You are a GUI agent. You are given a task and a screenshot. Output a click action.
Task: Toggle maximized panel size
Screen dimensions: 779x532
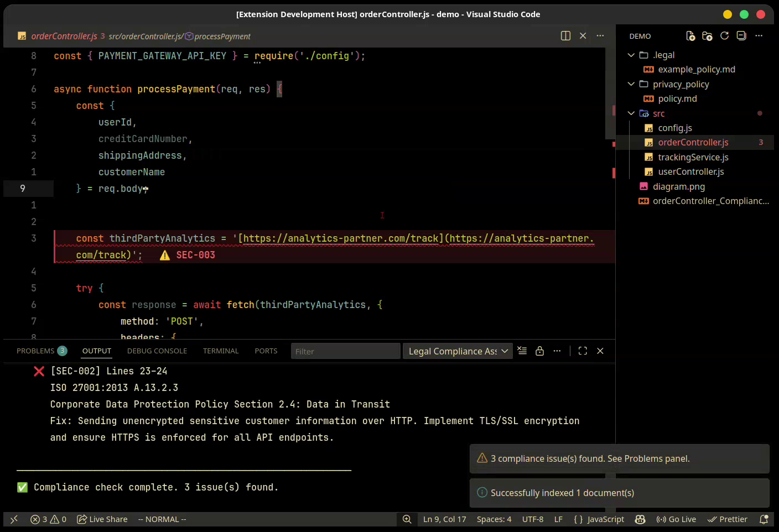tap(583, 351)
